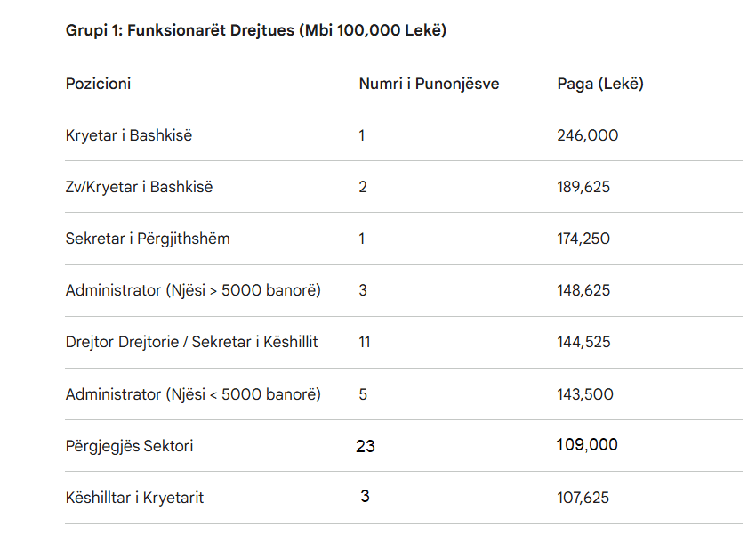
Task: Select the Sekretar i Përgjithshëm cell
Action: coord(148,239)
